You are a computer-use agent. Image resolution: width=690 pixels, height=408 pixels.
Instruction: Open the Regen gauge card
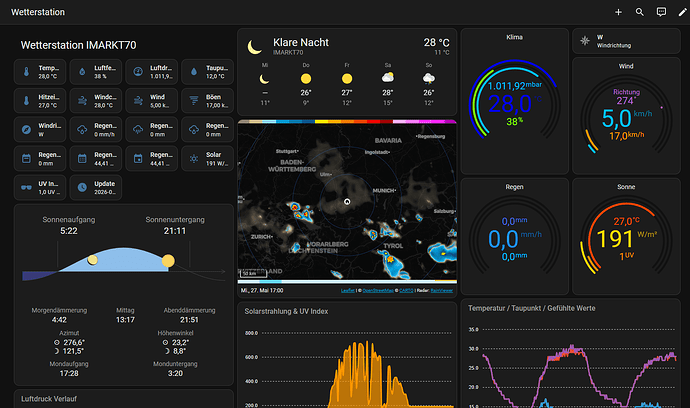514,236
